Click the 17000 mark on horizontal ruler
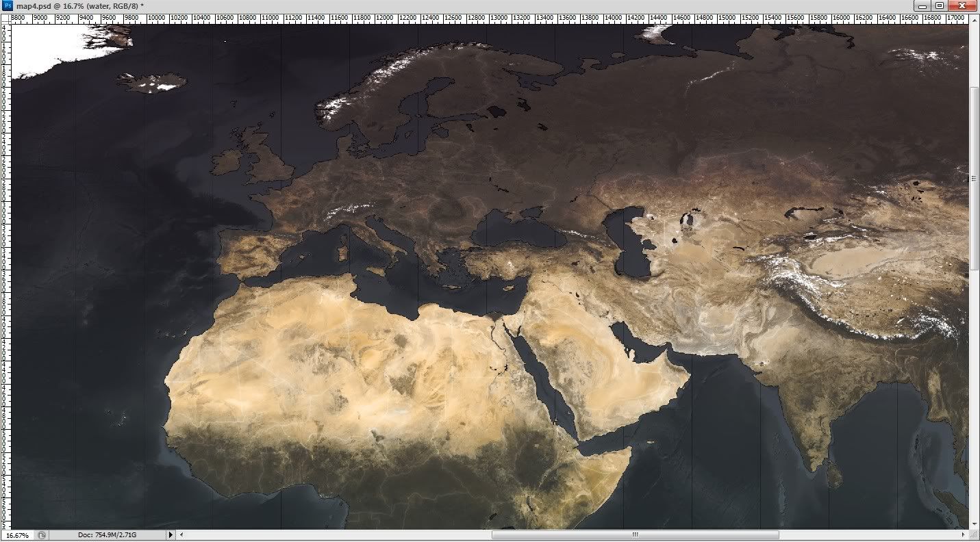The width and height of the screenshot is (980, 542). 955,16
